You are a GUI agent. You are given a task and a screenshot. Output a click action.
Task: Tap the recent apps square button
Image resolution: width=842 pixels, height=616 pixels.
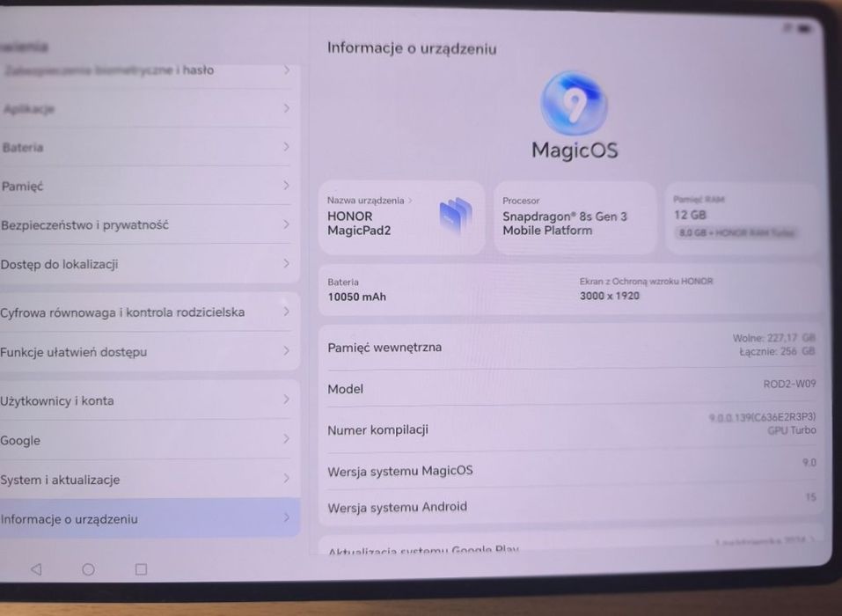click(141, 569)
